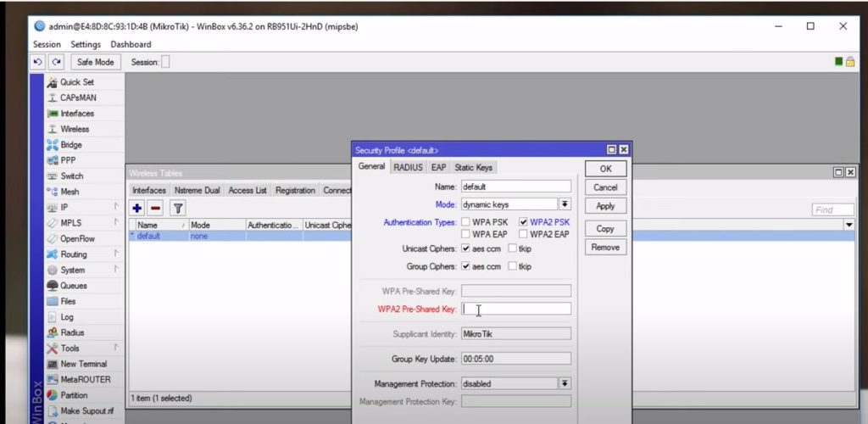Open the Dashboard menu
868x424 pixels.
tap(131, 44)
